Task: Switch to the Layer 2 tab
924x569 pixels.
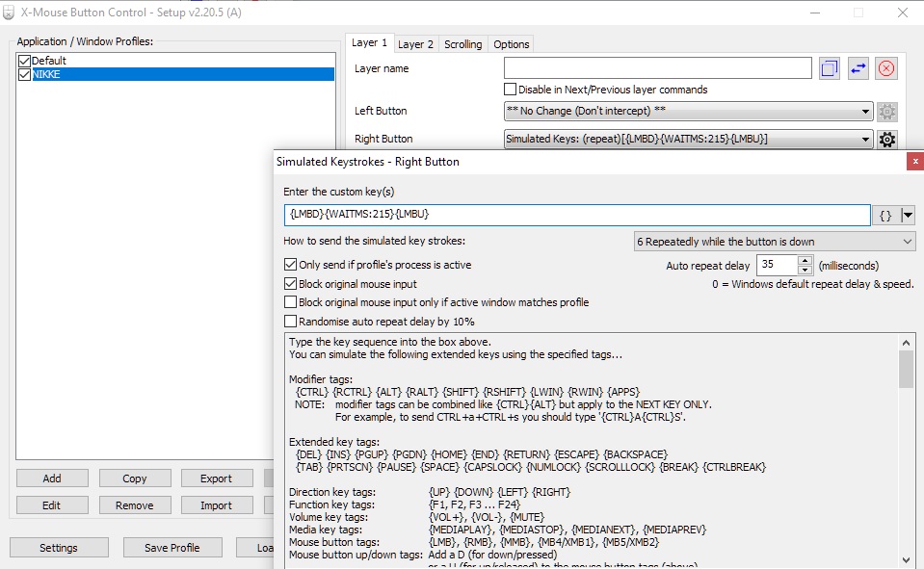Action: click(415, 44)
